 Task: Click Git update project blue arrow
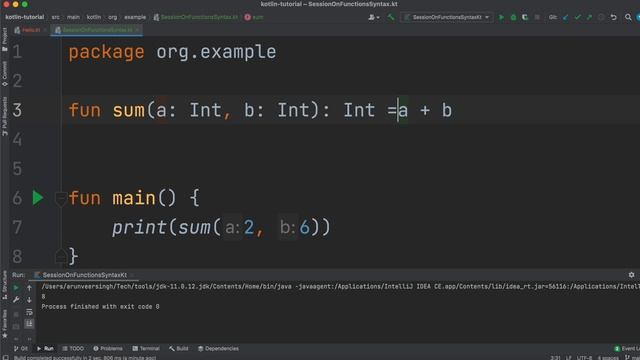(566, 17)
